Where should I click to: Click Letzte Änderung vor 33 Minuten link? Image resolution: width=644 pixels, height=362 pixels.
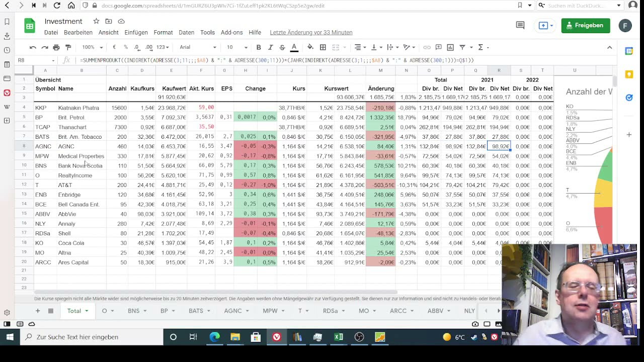(x=311, y=32)
